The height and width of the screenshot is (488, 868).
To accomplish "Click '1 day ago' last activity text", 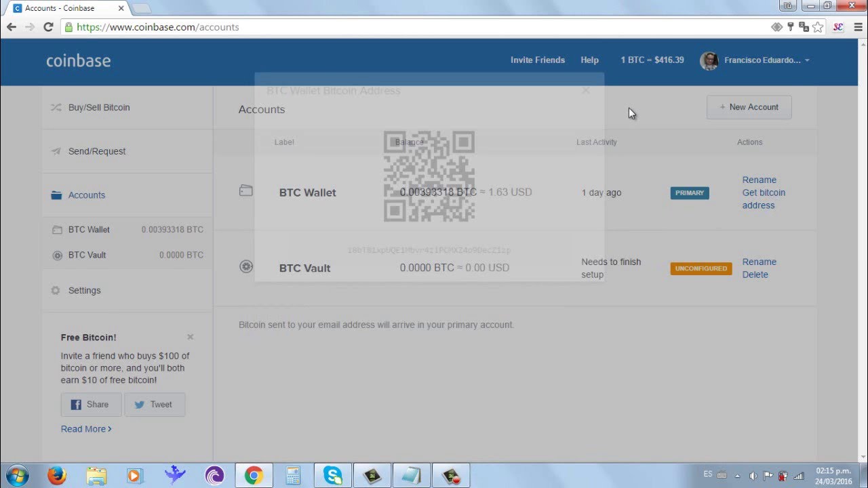I will click(x=601, y=192).
